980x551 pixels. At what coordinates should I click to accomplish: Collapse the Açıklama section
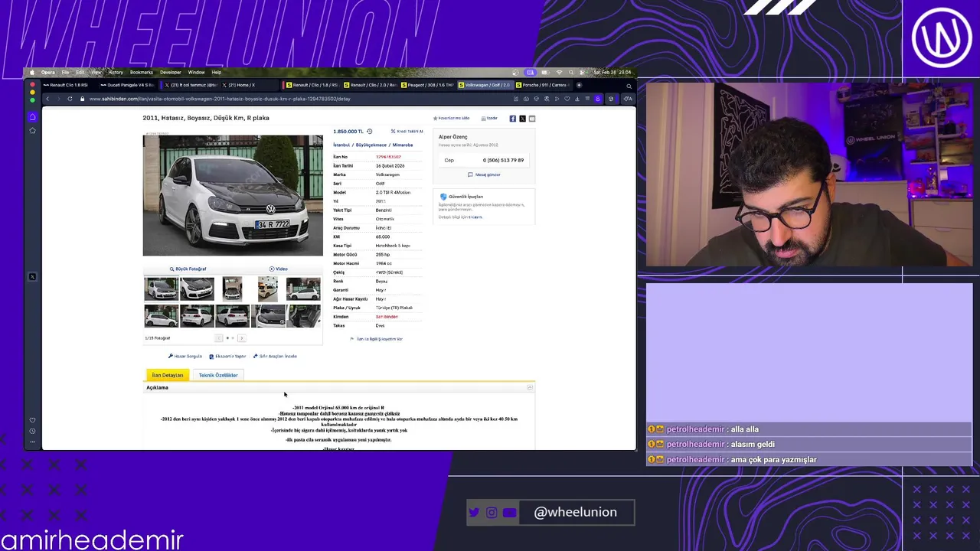pos(529,388)
